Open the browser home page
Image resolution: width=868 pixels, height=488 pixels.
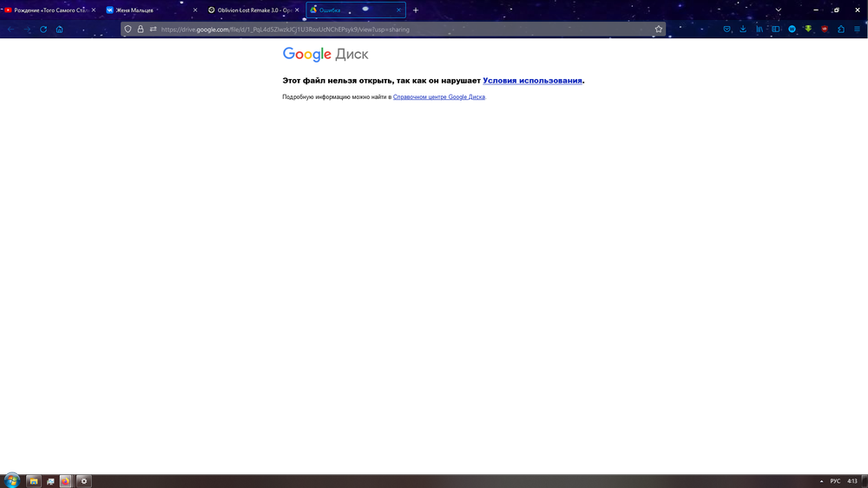[x=59, y=30]
